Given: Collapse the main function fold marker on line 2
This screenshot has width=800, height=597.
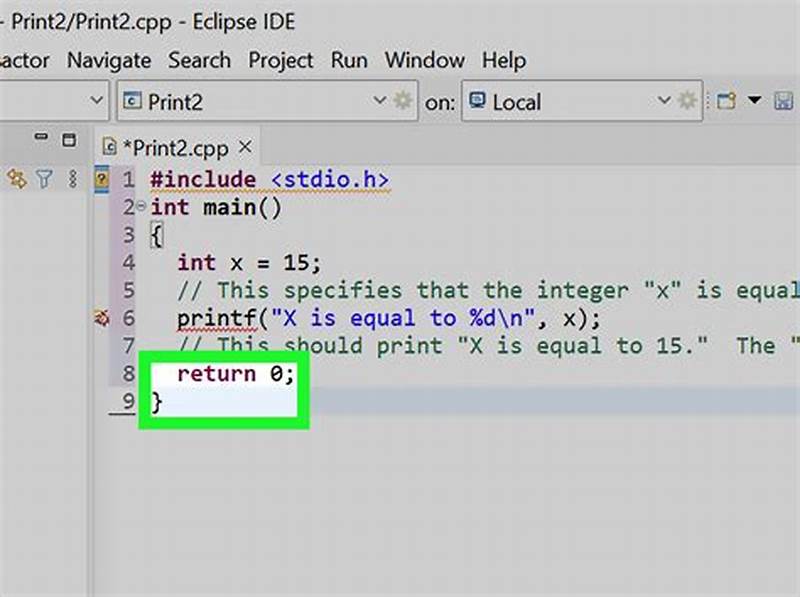Looking at the screenshot, I should [144, 207].
